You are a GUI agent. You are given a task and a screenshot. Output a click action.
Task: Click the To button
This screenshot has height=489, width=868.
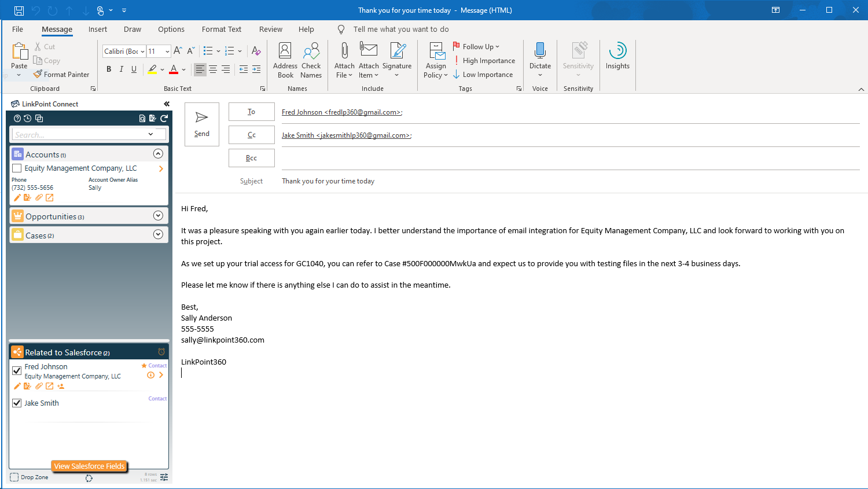[x=252, y=112]
